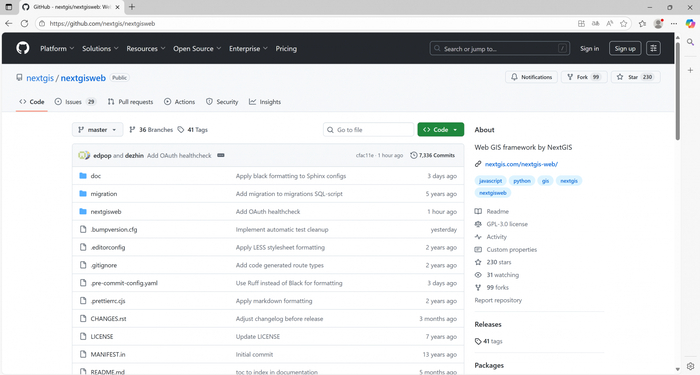Click the Edge sidebar search icon
This screenshot has width=700, height=375.
point(690,42)
